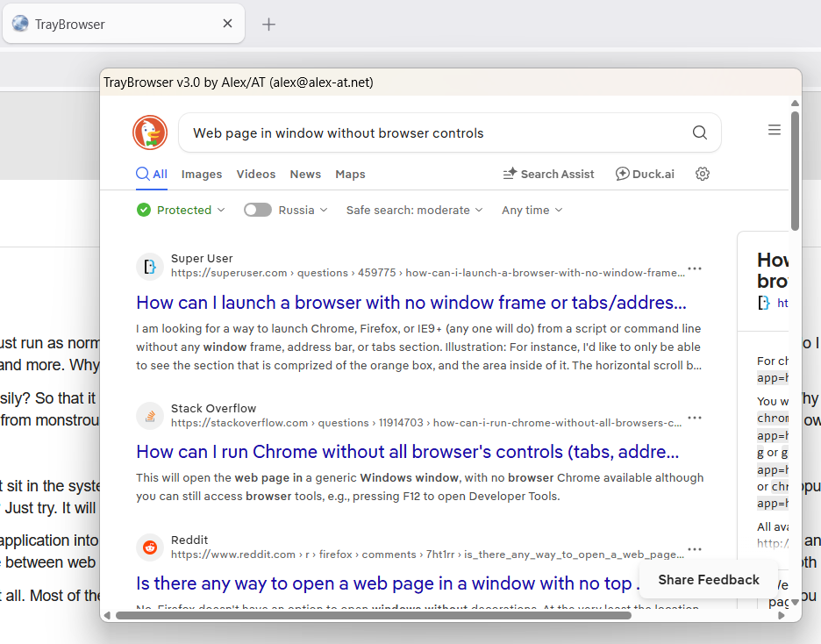Image resolution: width=821 pixels, height=644 pixels.
Task: Click the horizontal scrollbar at bottom
Action: point(373,615)
